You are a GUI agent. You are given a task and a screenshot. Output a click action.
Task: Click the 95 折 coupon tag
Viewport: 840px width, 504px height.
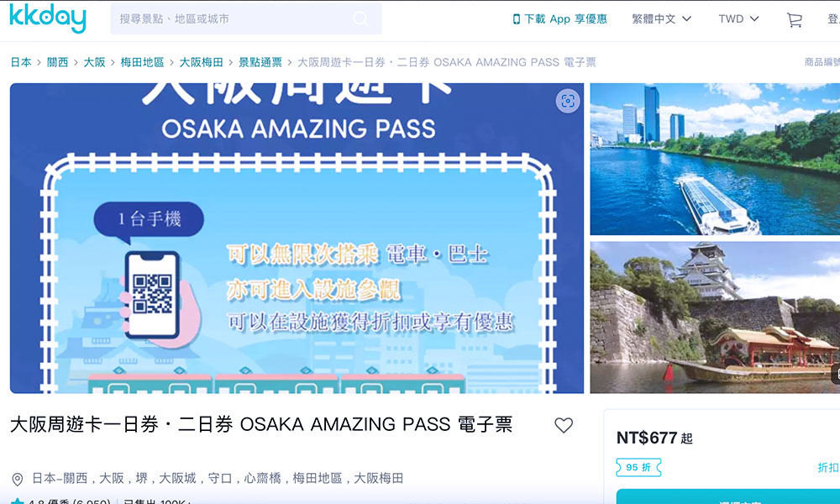[638, 468]
